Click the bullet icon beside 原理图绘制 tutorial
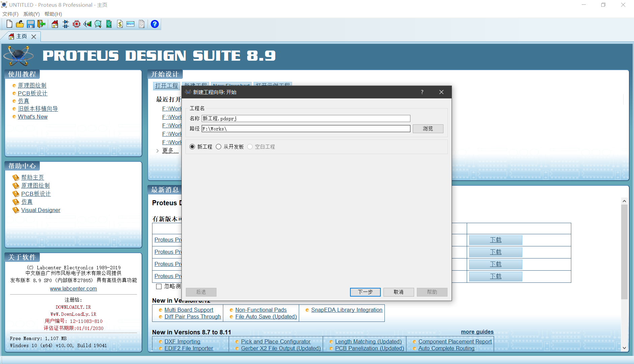Screen dimensions: 634x364 [x=14, y=86]
